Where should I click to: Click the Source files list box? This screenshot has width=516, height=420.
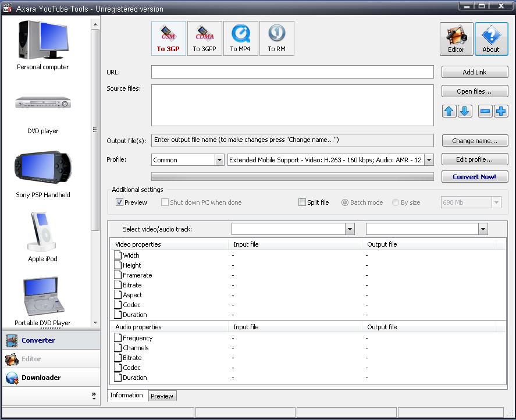293,105
